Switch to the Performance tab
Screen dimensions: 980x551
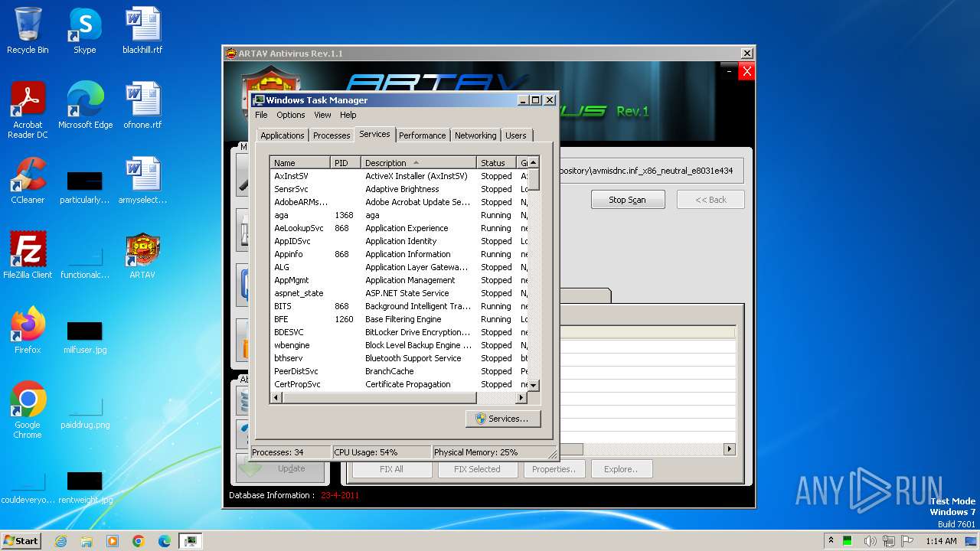[422, 135]
